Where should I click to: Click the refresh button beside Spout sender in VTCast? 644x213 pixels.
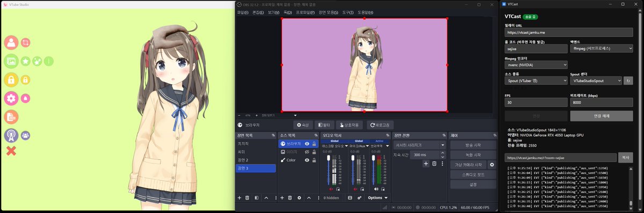[x=629, y=80]
